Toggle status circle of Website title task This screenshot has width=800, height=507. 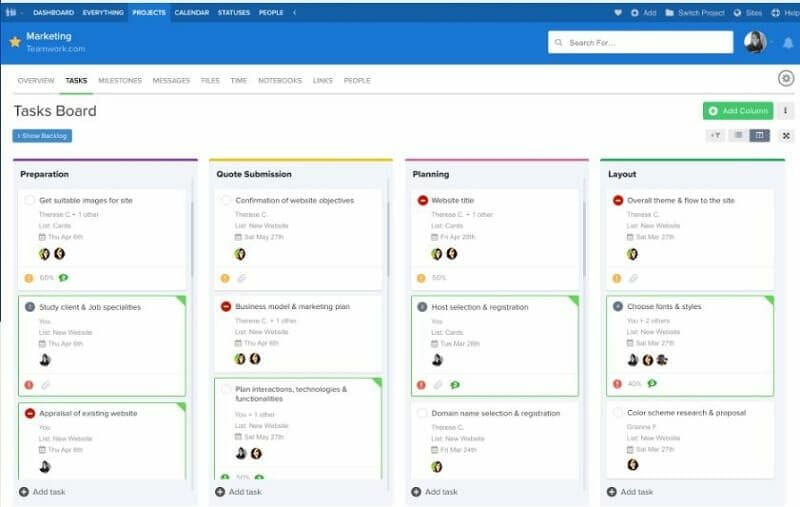pyautogui.click(x=422, y=200)
